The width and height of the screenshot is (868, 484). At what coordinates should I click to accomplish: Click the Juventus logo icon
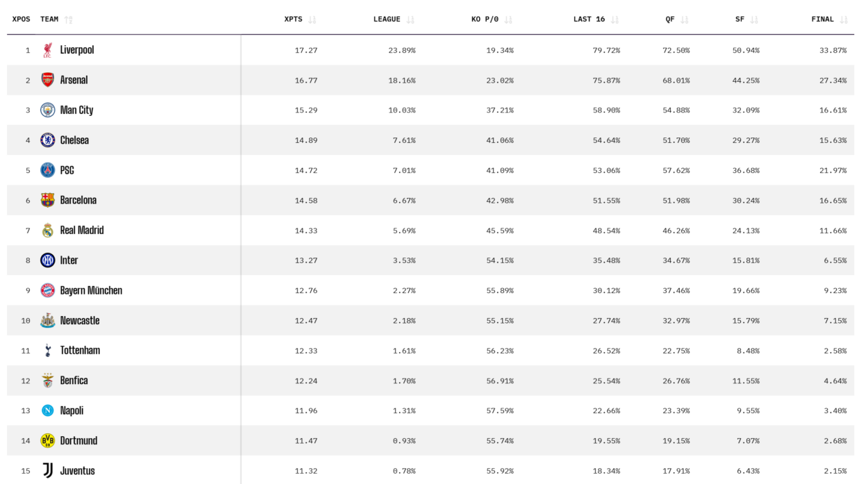(47, 470)
